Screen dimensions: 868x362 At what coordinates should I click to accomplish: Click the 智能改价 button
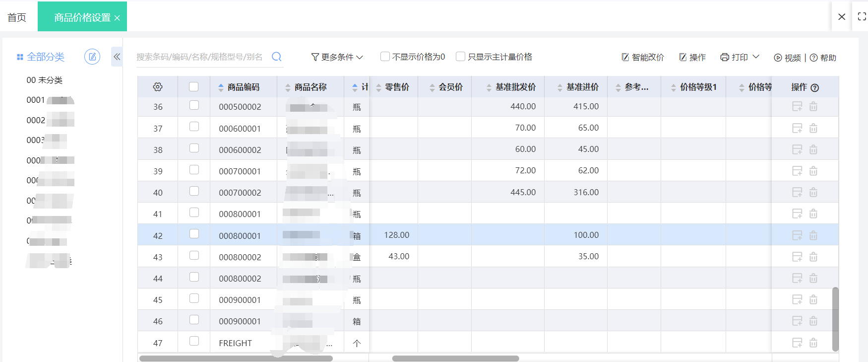pyautogui.click(x=643, y=58)
